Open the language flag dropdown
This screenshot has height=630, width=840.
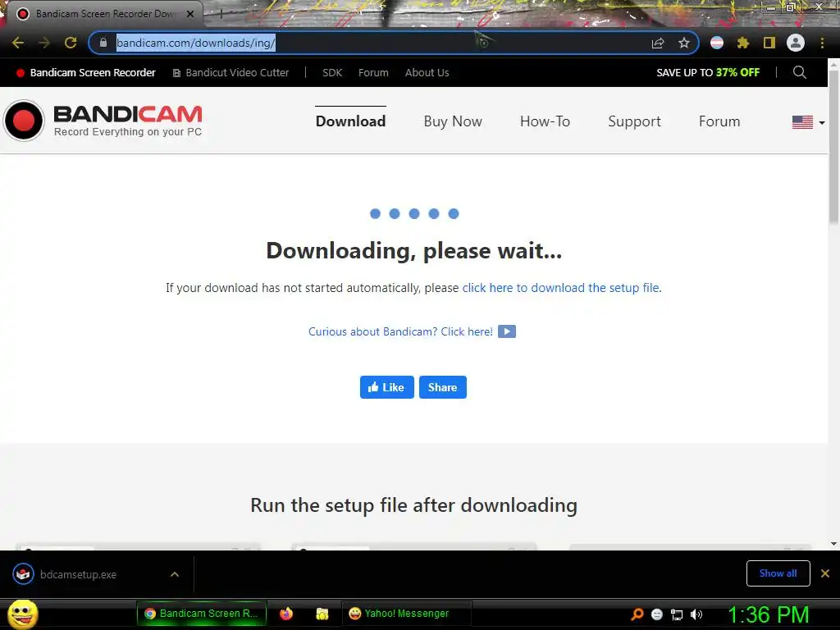[808, 122]
